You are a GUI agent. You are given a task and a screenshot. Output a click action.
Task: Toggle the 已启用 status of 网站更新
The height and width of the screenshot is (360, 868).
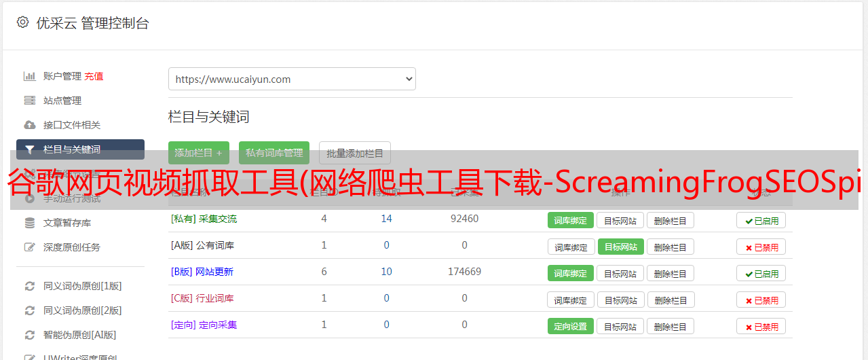761,273
